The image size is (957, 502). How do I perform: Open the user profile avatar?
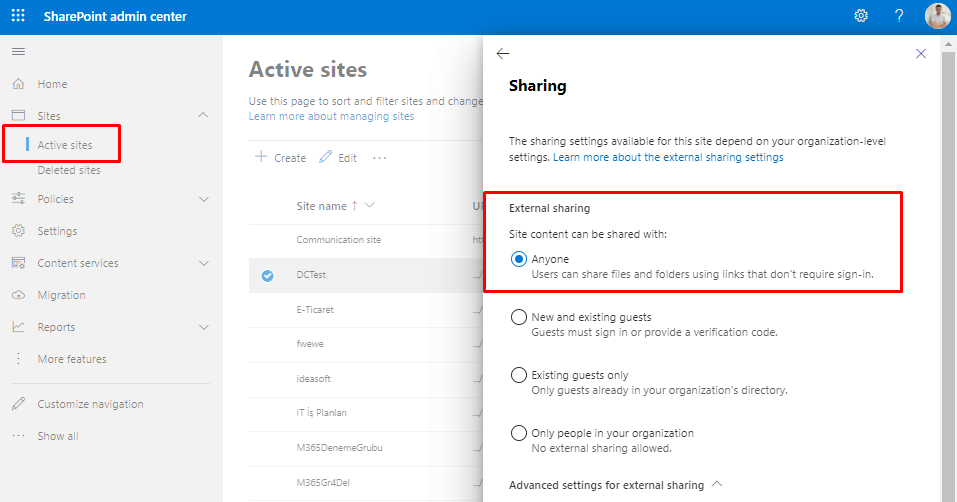[937, 16]
